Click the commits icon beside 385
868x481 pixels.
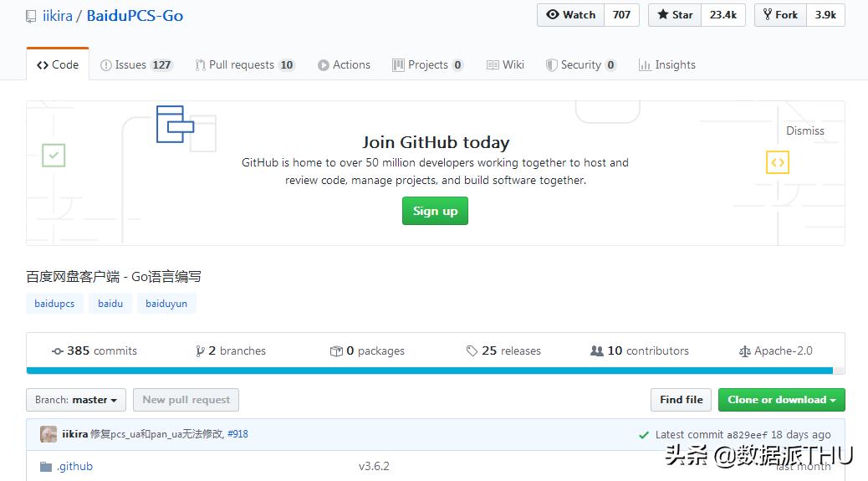click(x=57, y=351)
